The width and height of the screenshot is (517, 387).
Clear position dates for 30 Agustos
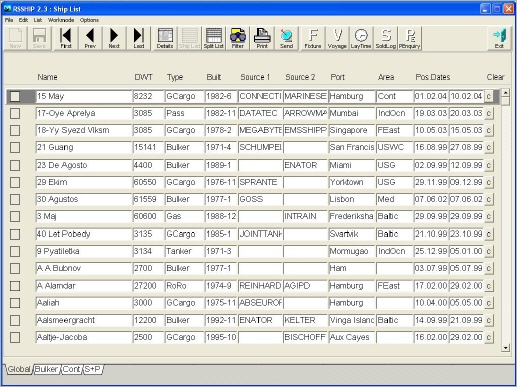click(489, 199)
